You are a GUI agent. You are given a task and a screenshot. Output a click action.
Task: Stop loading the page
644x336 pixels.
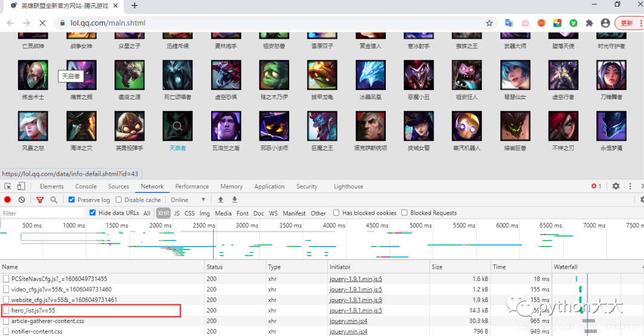pos(42,23)
